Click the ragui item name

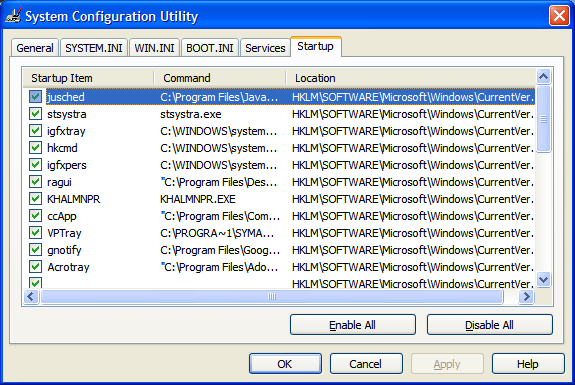(59, 182)
